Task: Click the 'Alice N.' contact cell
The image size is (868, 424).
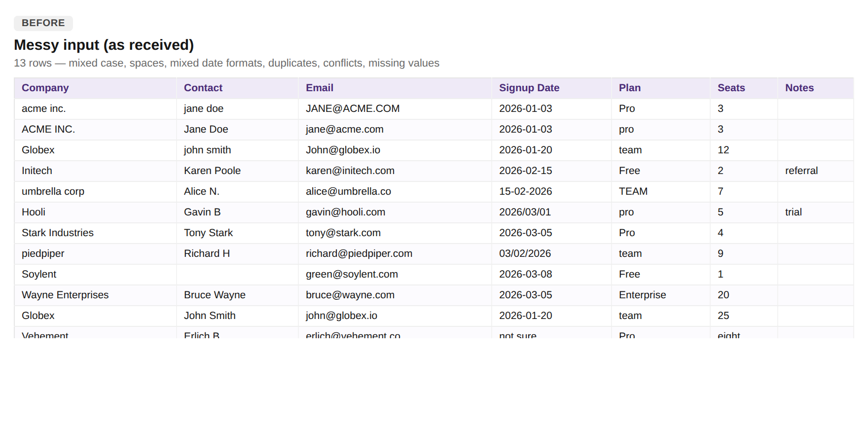Action: pos(237,192)
